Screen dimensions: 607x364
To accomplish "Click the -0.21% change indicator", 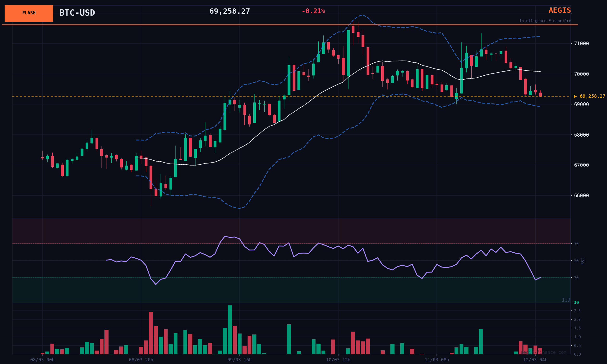I will tap(313, 11).
